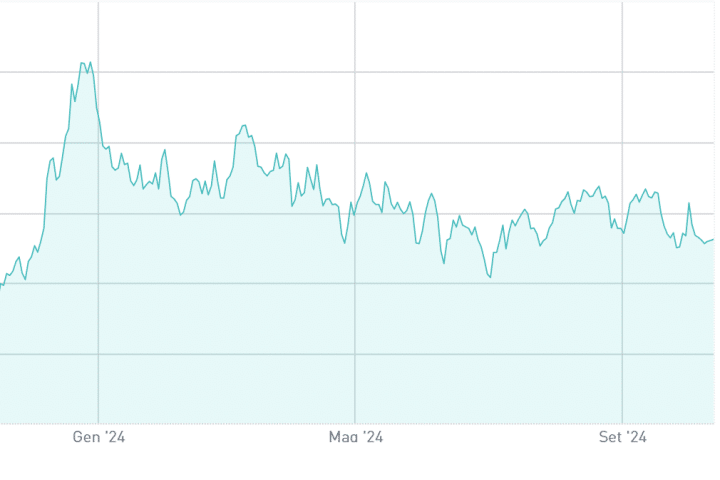
Task: Click where the line crosses Gen '24 gridline
Action: (99, 123)
